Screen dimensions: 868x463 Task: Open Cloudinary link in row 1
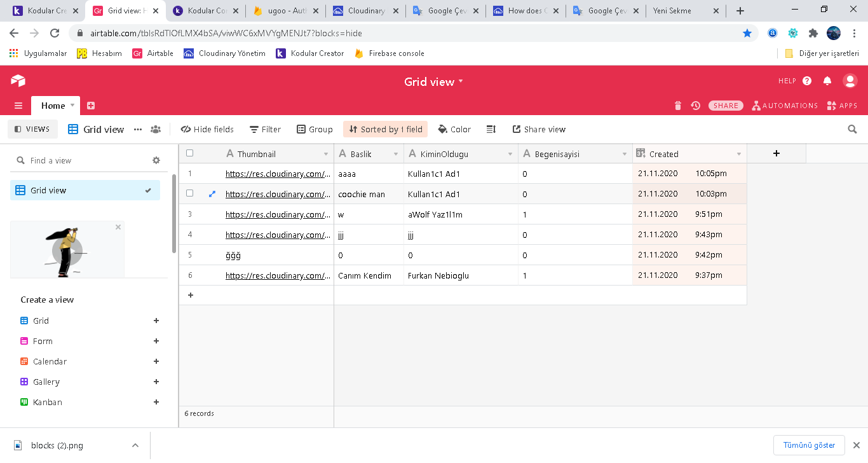(x=278, y=174)
